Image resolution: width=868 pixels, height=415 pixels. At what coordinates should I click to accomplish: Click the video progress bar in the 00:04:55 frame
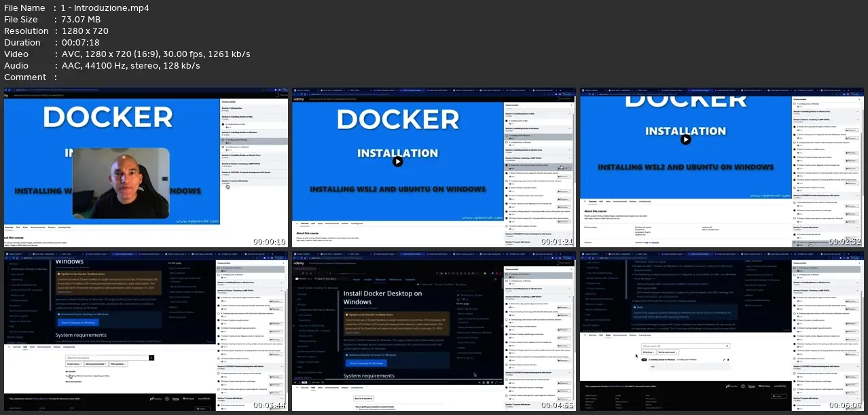pos(397,380)
